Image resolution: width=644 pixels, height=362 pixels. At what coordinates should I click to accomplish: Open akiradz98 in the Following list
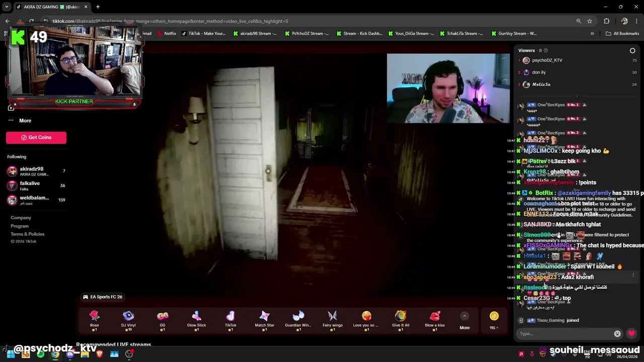(x=35, y=171)
